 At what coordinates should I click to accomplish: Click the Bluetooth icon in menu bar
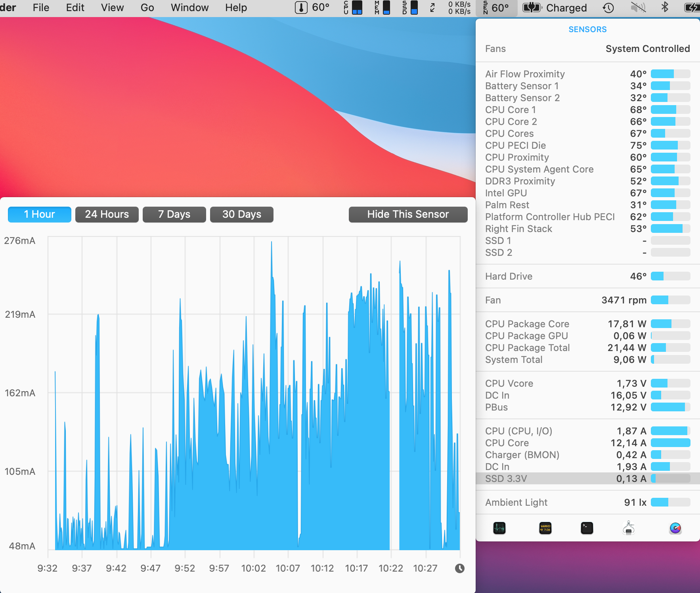[x=665, y=8]
